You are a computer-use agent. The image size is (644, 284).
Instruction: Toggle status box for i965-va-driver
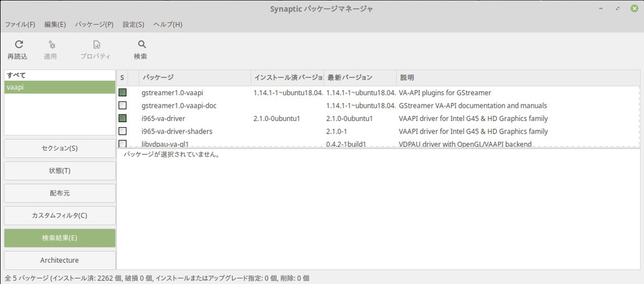pos(123,118)
